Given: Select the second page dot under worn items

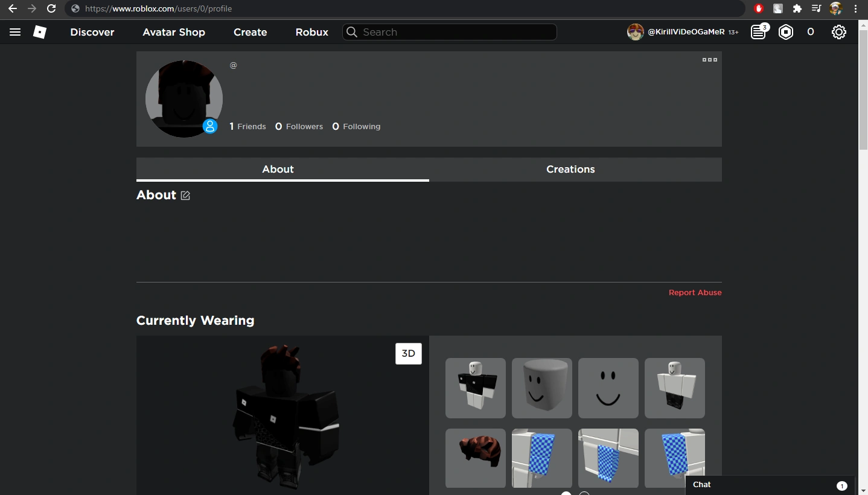Looking at the screenshot, I should (x=584, y=494).
